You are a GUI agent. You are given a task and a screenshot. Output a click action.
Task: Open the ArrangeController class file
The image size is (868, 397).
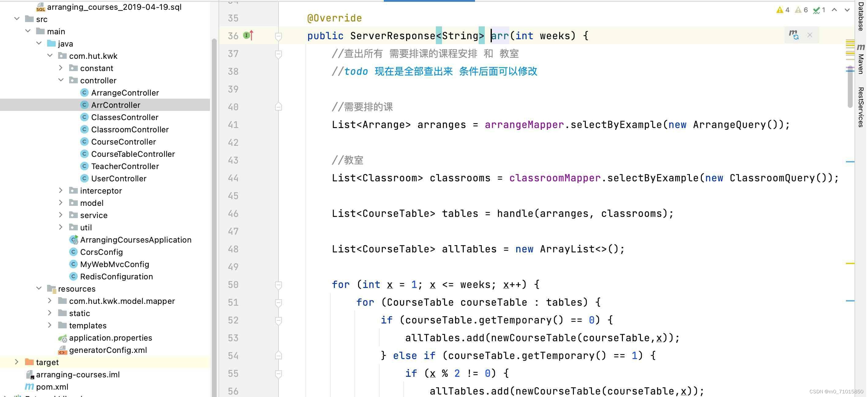click(x=125, y=93)
